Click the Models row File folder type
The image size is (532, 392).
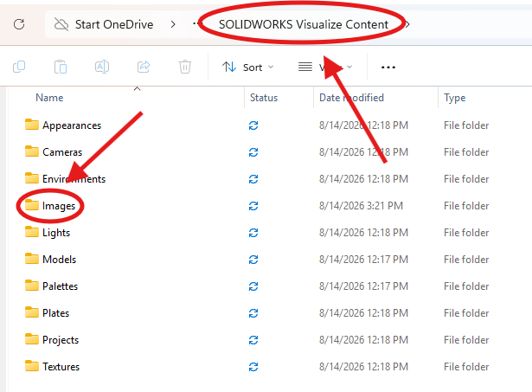click(466, 260)
